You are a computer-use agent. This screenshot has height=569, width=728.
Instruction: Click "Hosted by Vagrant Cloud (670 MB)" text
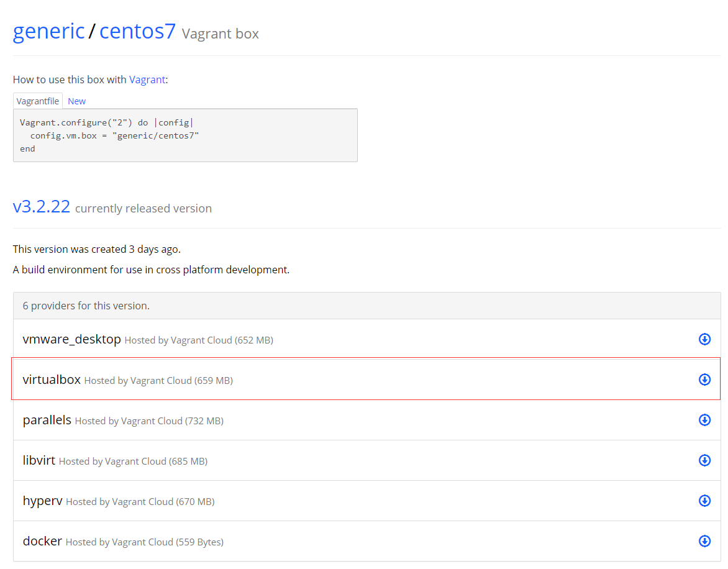click(x=140, y=502)
